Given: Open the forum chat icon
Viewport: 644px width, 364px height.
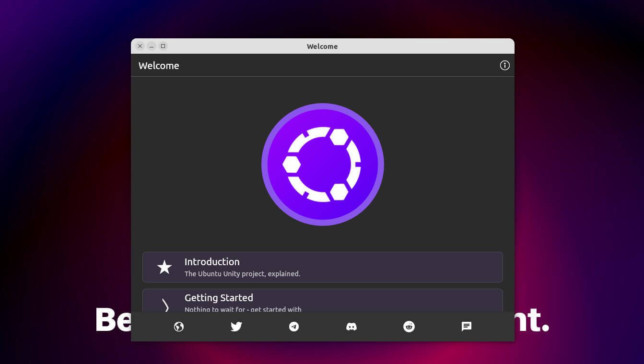Looking at the screenshot, I should pos(466,327).
